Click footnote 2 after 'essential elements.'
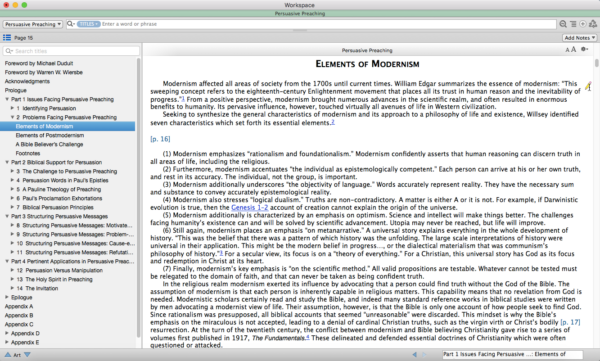Image resolution: width=600 pixels, height=361 pixels. pyautogui.click(x=333, y=122)
